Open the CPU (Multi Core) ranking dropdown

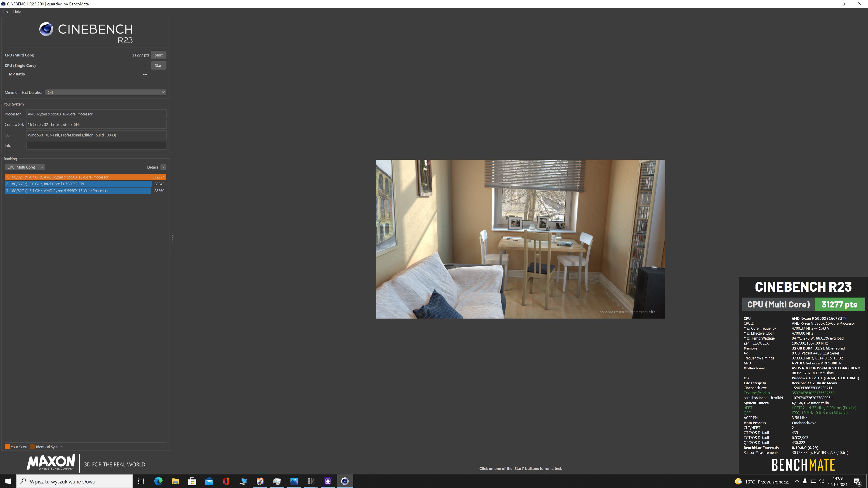click(x=25, y=167)
